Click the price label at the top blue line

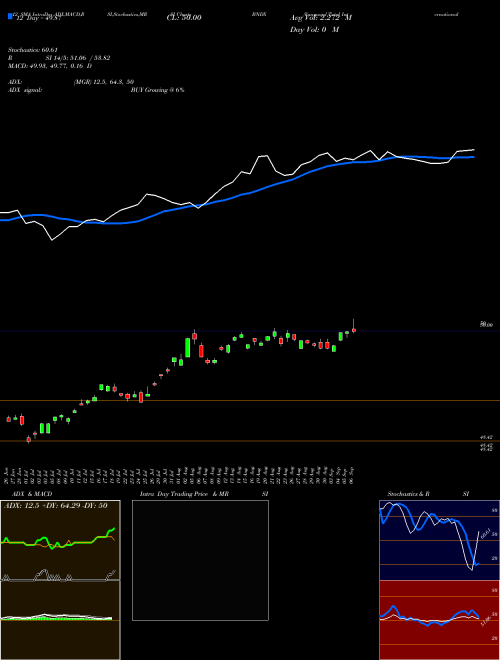coord(487,325)
